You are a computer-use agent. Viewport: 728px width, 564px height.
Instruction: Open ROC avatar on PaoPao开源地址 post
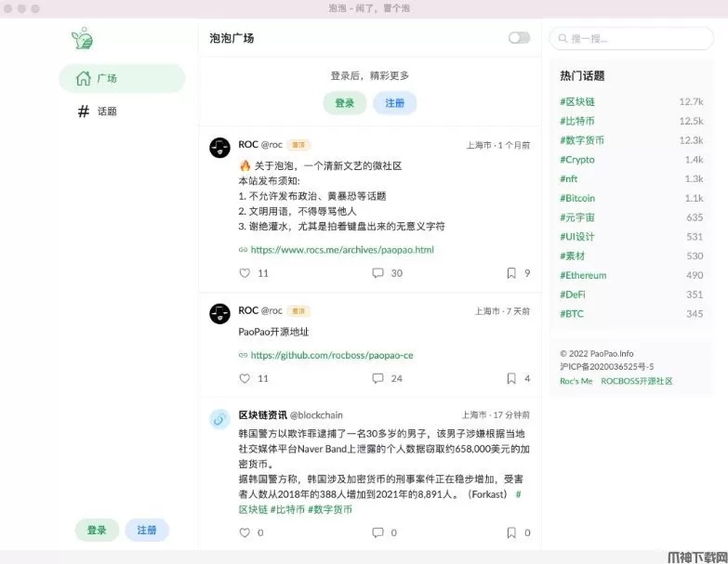pos(219,314)
